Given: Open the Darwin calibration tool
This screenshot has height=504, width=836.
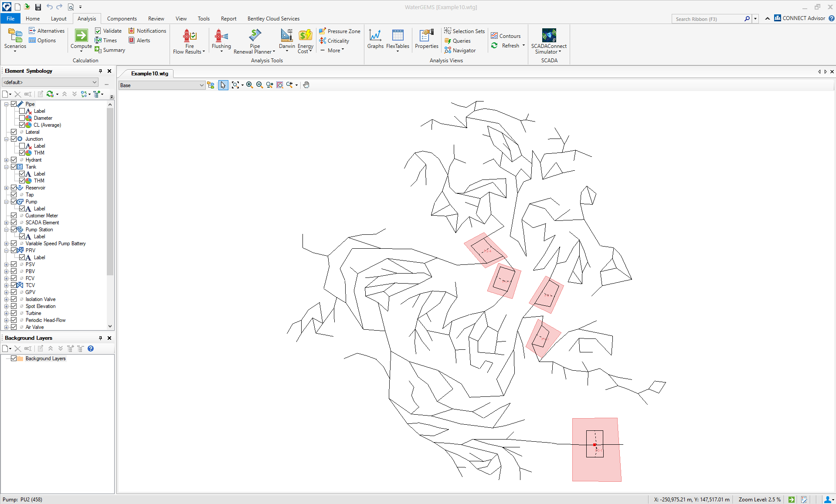Looking at the screenshot, I should pos(286,40).
